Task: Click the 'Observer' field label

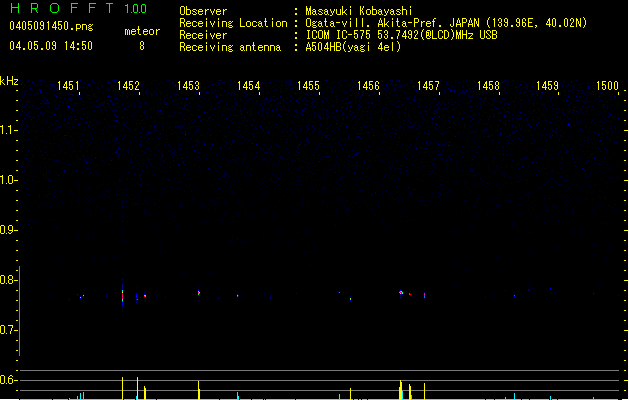Action: coord(203,11)
